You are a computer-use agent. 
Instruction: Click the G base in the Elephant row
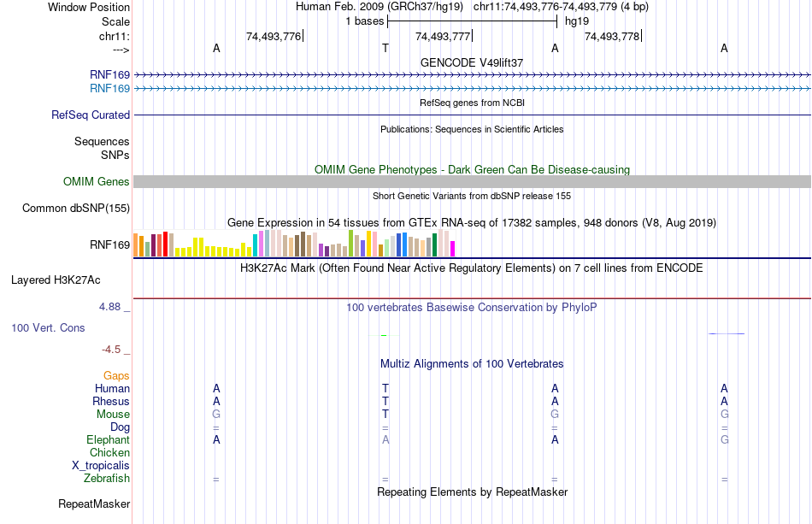tap(725, 439)
